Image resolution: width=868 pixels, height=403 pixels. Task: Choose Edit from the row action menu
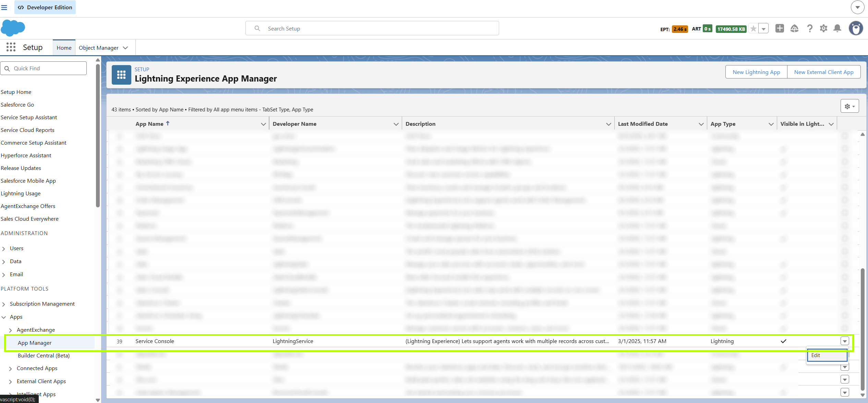click(827, 355)
